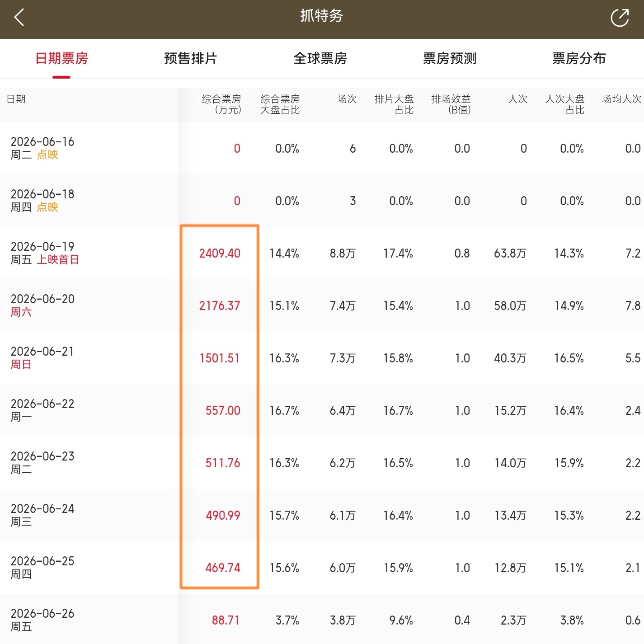The width and height of the screenshot is (644, 644).
Task: Click the 15.2万 admissions cell
Action: [510, 410]
